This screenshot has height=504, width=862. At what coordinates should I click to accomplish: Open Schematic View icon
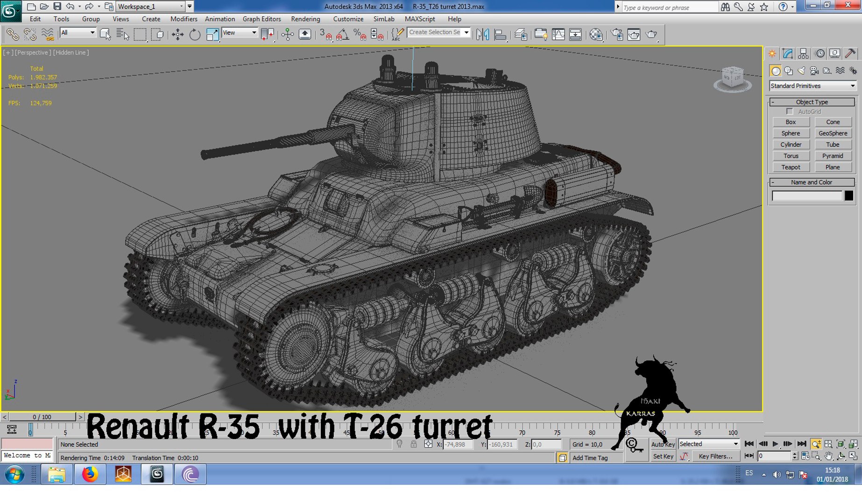[576, 34]
